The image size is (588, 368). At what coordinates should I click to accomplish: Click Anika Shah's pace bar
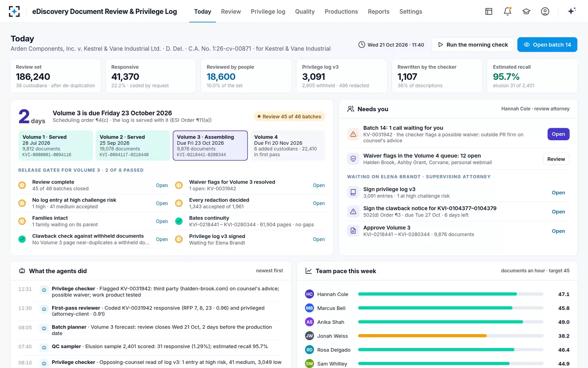point(451,322)
